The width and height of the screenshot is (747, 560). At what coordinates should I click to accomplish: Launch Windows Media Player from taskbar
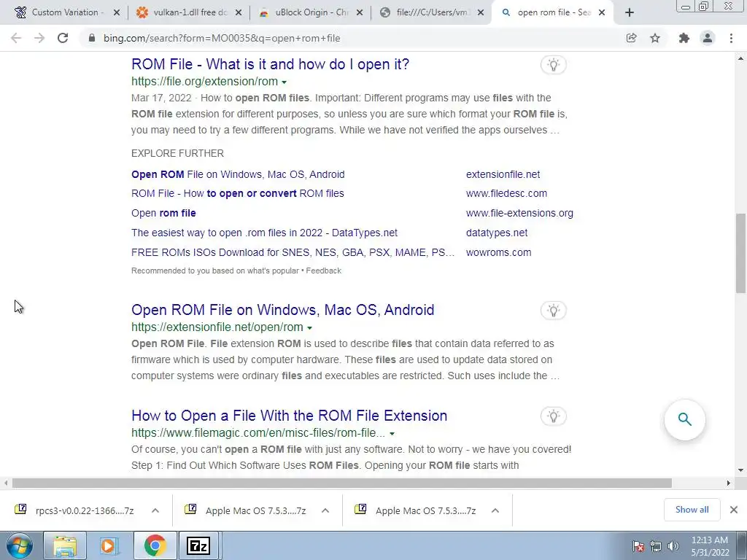click(109, 545)
